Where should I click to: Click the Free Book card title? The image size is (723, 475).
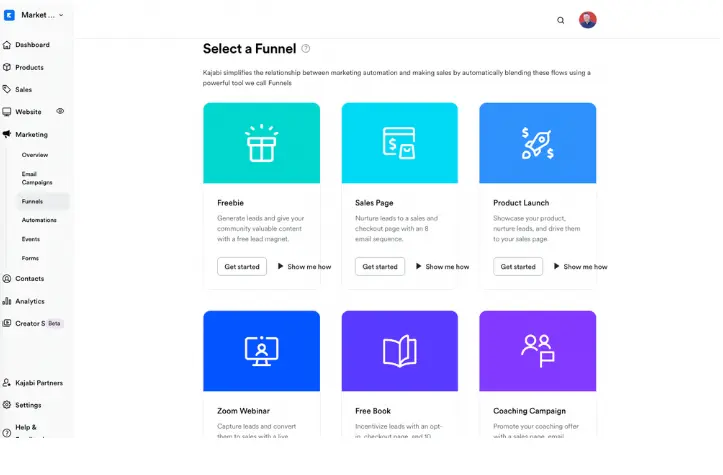[x=373, y=411]
